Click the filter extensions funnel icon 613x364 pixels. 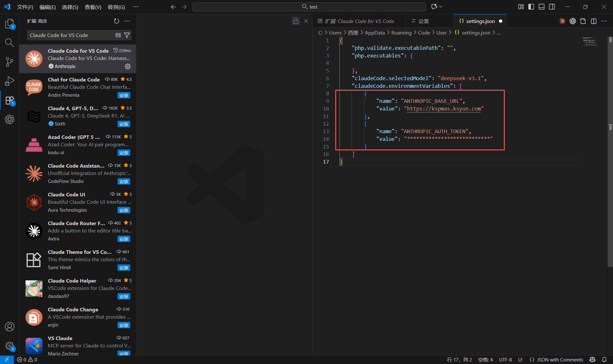click(127, 35)
